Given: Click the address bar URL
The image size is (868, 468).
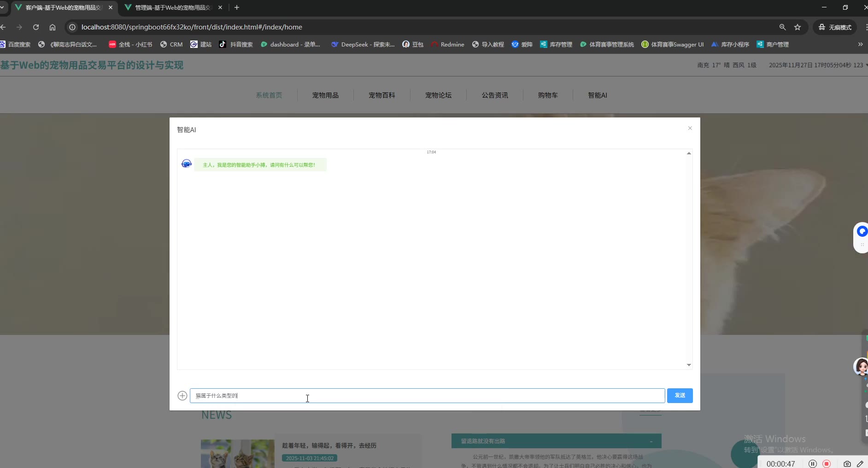Looking at the screenshot, I should (192, 27).
